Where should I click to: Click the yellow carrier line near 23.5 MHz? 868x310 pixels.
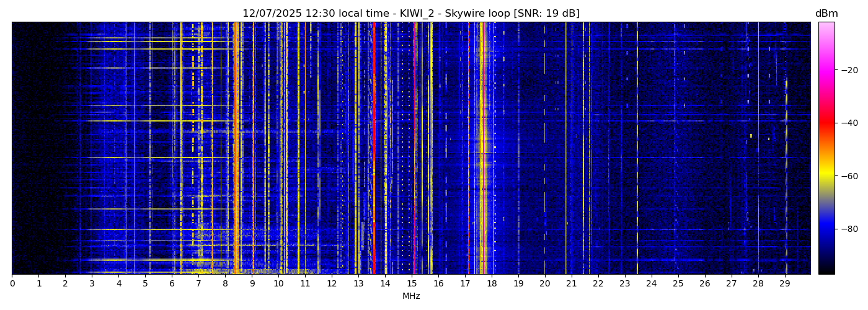[637, 149]
